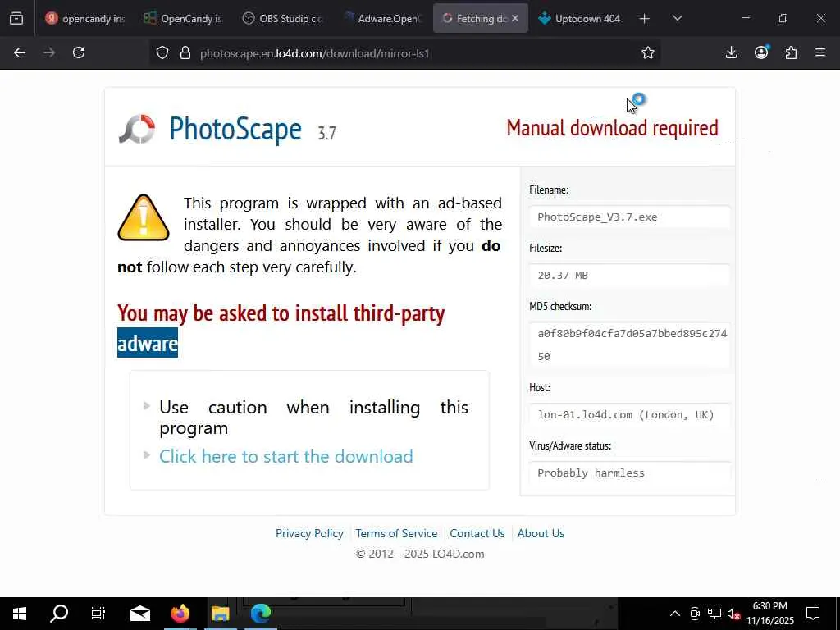Open the About Us link
Screen dimensions: 840x630
point(541,533)
